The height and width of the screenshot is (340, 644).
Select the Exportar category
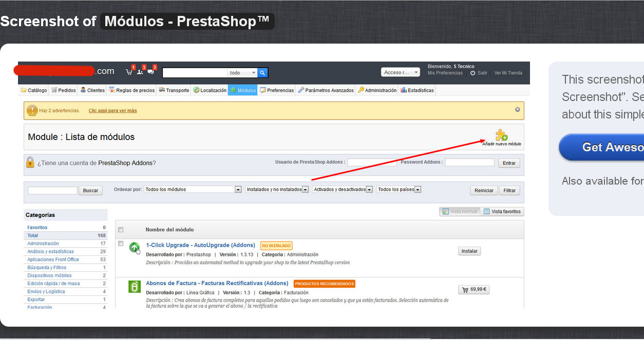(66, 299)
